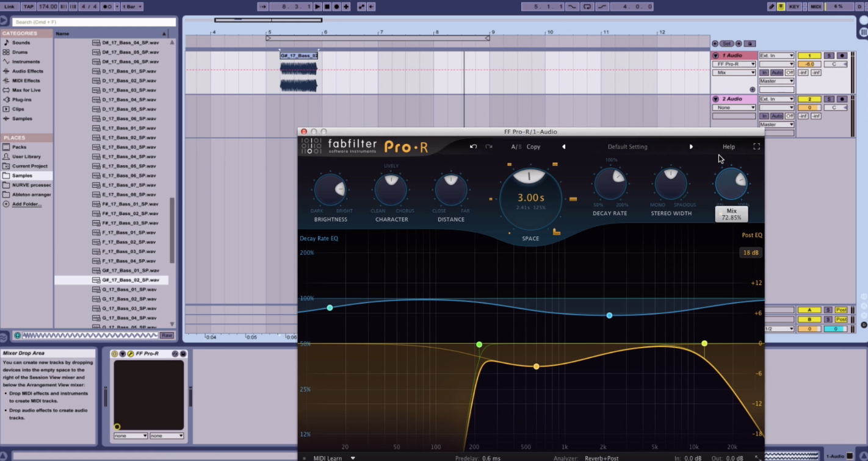Fold the 1 Audio track

coord(716,55)
